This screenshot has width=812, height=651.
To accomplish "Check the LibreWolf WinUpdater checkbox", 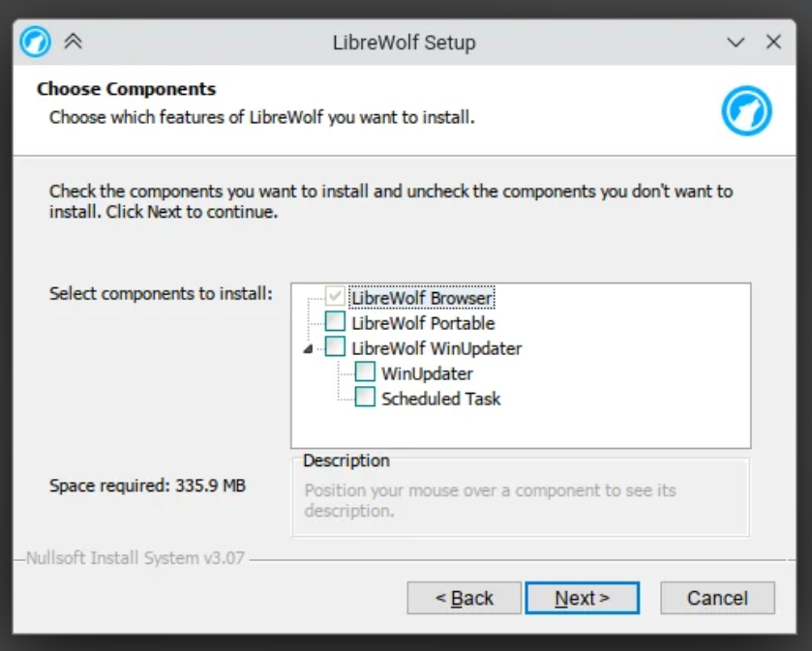I will [335, 347].
